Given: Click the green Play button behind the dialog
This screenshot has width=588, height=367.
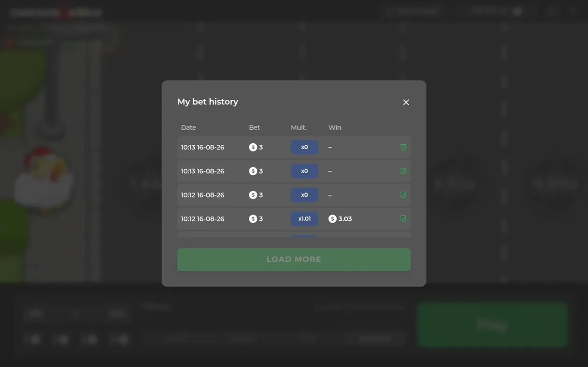Looking at the screenshot, I should (492, 324).
